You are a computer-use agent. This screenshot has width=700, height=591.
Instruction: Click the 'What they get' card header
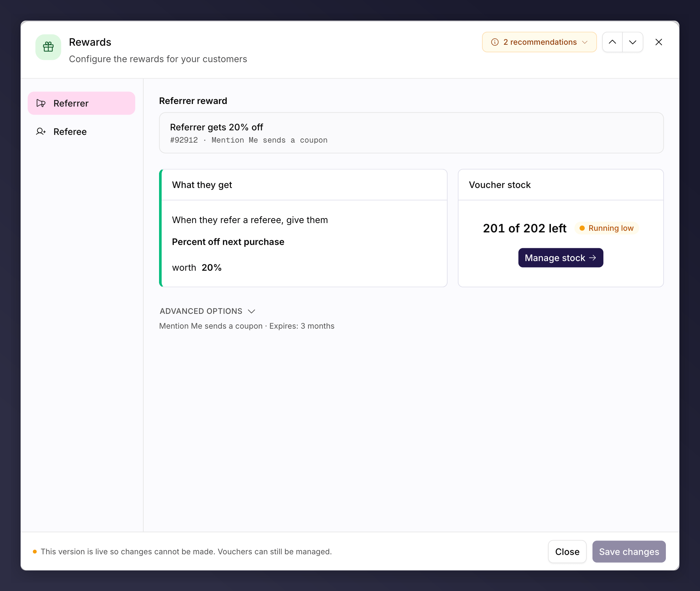(x=304, y=185)
